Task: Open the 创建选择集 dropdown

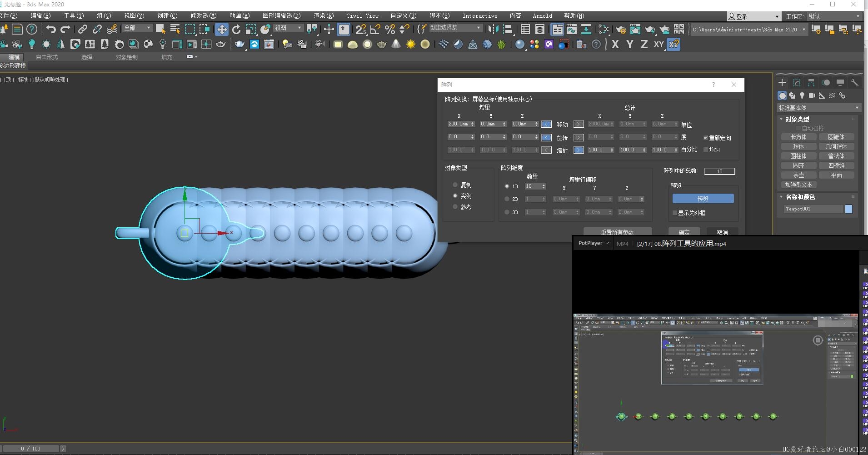Action: pyautogui.click(x=455, y=28)
